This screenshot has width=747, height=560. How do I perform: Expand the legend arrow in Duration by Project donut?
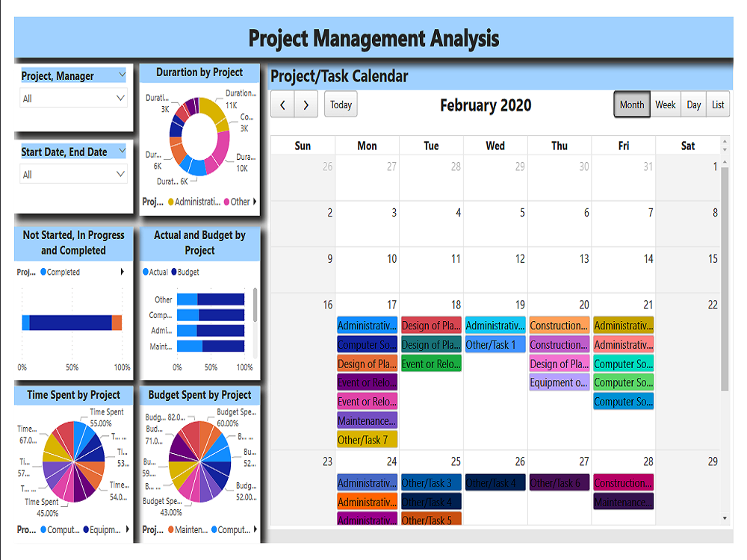[x=255, y=201]
